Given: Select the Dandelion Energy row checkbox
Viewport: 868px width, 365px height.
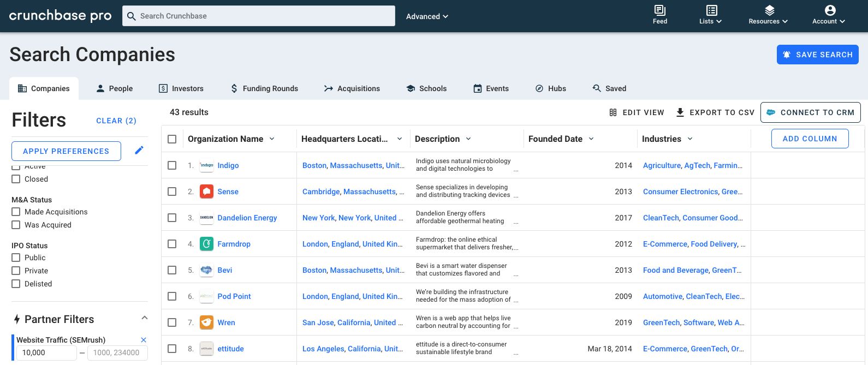Looking at the screenshot, I should pyautogui.click(x=172, y=218).
